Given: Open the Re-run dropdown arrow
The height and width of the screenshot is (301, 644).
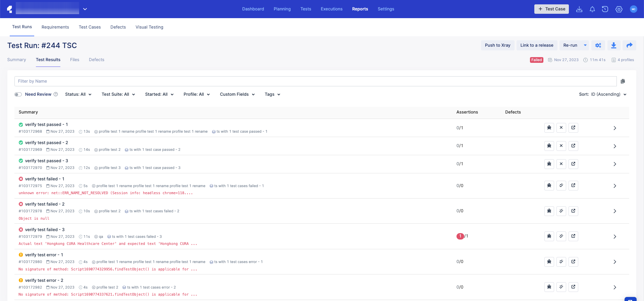Looking at the screenshot, I should 585,45.
